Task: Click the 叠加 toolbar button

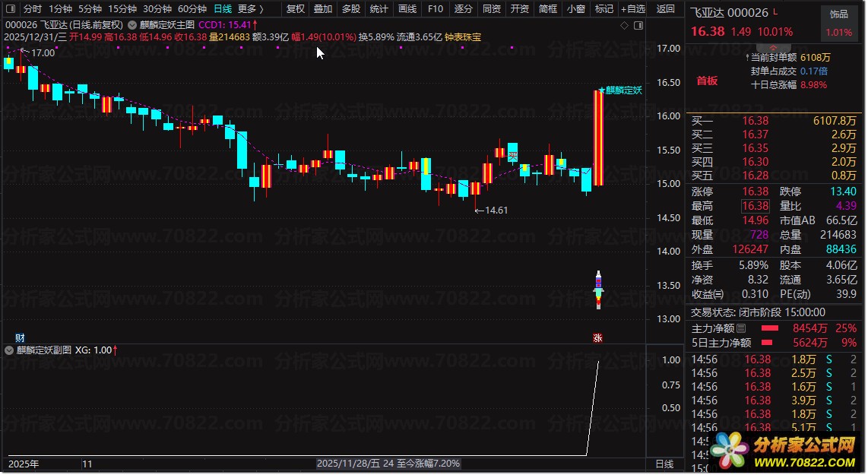Action: tap(323, 9)
